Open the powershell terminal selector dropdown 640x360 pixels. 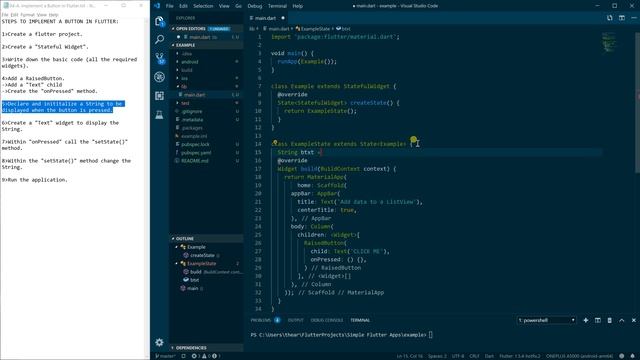coord(547,320)
